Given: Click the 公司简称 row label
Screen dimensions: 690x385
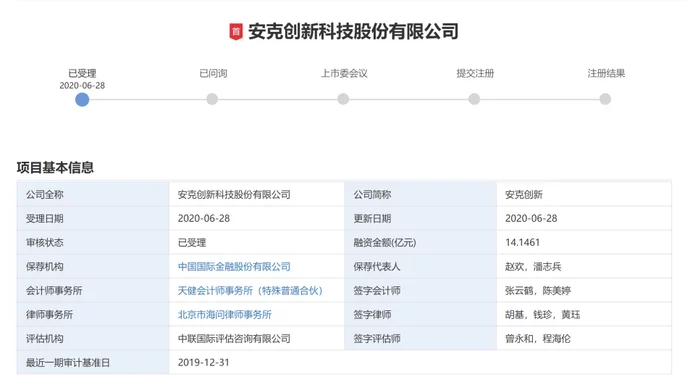Looking at the screenshot, I should click(372, 194).
